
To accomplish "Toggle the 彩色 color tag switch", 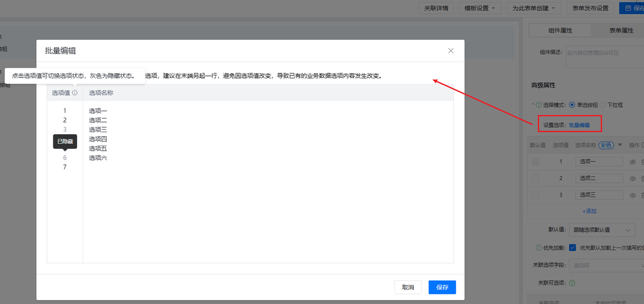I will (606, 145).
